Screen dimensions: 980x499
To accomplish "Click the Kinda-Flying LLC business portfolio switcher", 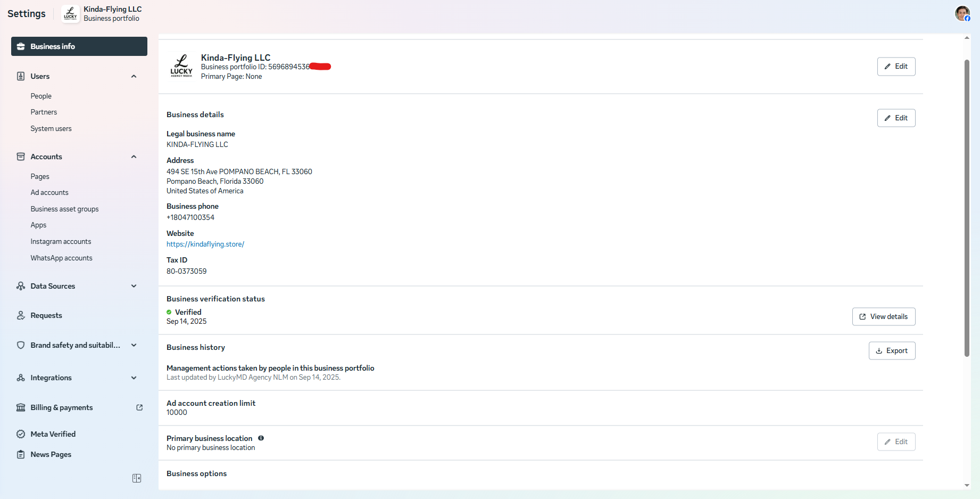I will [x=102, y=13].
